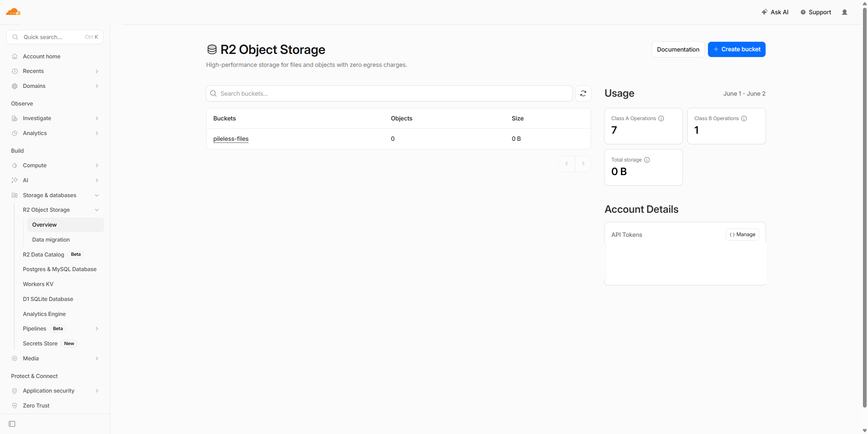The height and width of the screenshot is (434, 868).
Task: Click the Ask AI text
Action: coord(780,12)
